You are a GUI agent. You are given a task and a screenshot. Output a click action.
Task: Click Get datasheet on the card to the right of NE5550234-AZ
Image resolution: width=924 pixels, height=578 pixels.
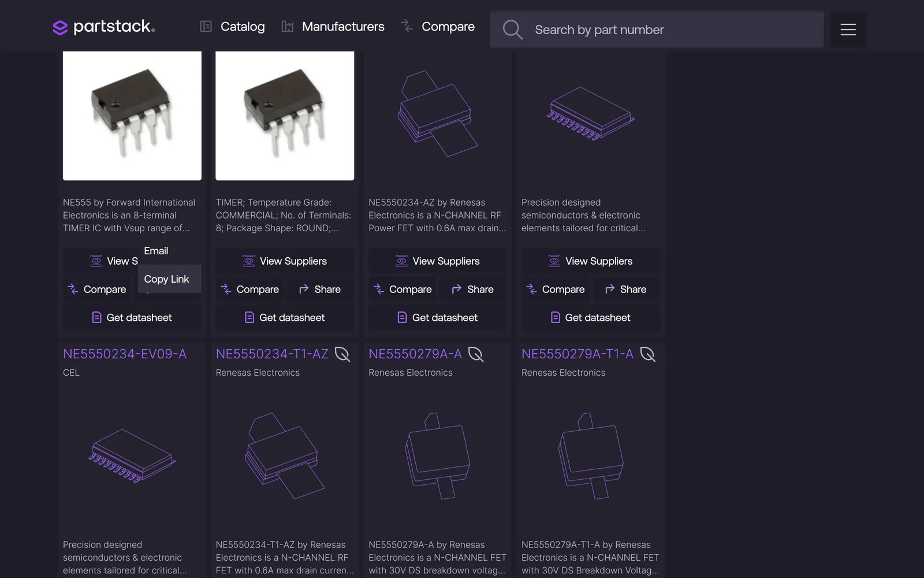(x=590, y=318)
